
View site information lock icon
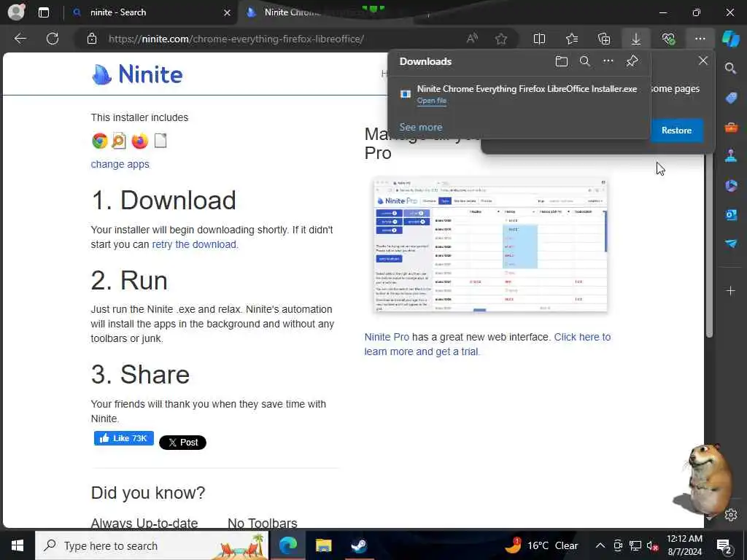tap(92, 39)
